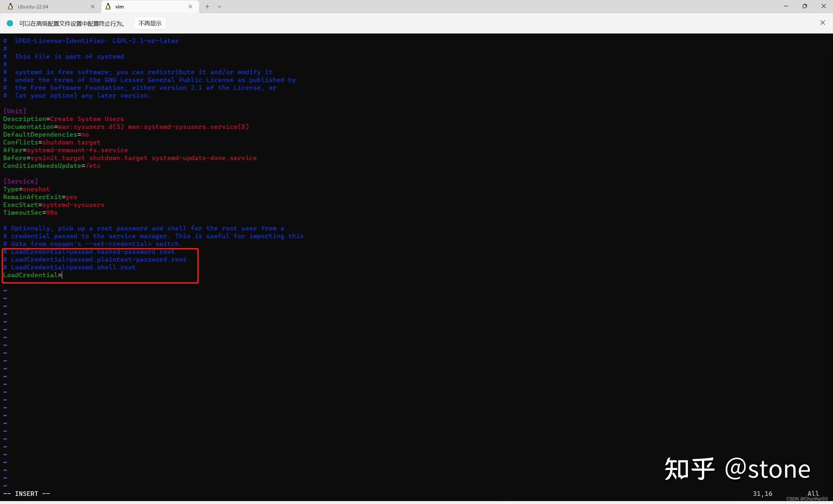Viewport: 833px width, 504px height.
Task: Click the 31,16 cursor position indicator
Action: click(x=762, y=494)
